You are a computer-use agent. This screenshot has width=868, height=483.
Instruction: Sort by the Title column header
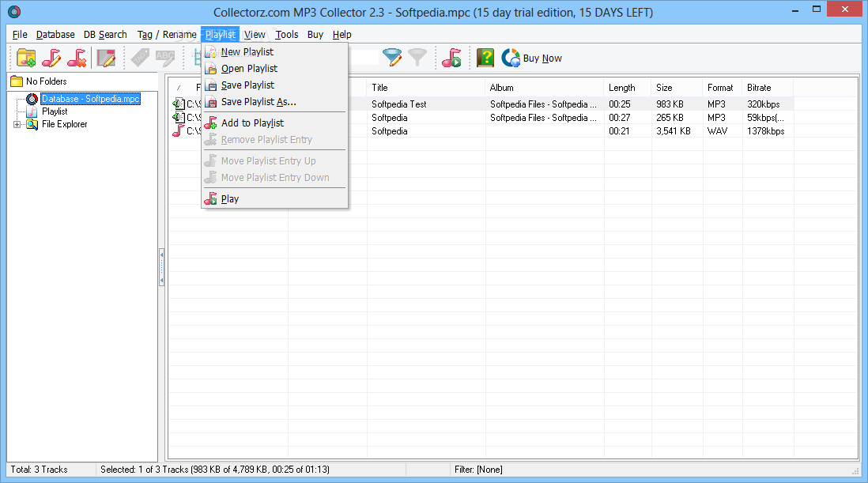425,88
